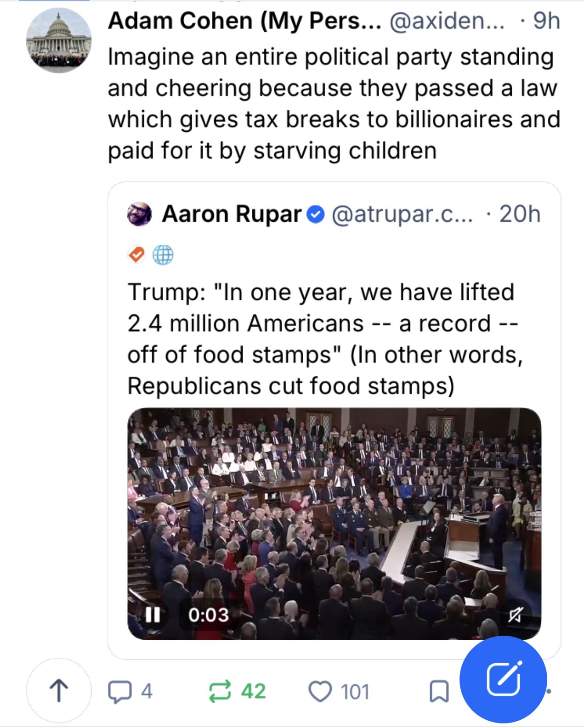
Task: Tap the Adam Cohen display name
Action: tap(244, 21)
